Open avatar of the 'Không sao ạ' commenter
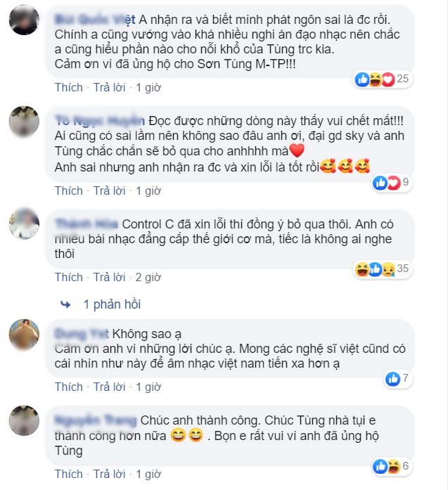 point(24,334)
